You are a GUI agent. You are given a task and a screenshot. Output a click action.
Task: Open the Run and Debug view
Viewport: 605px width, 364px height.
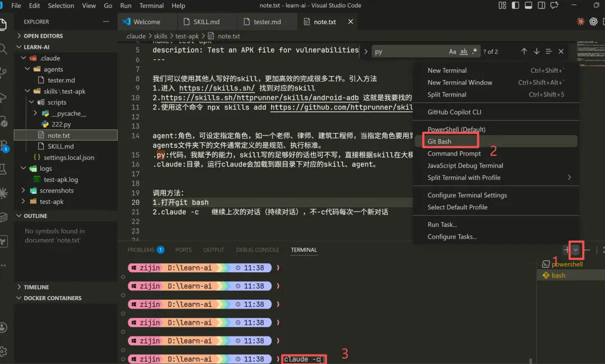coord(3,98)
